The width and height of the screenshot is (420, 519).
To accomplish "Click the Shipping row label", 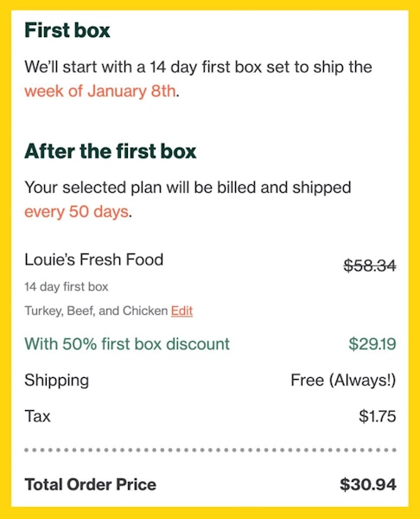I will [x=56, y=381].
